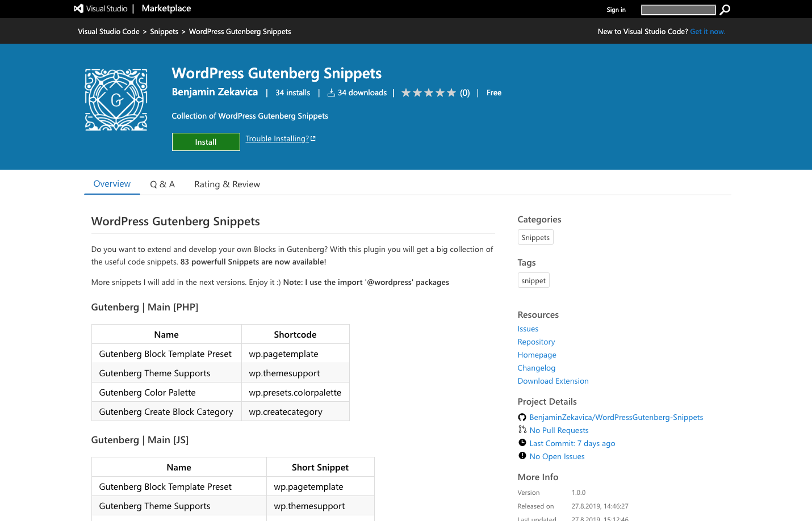This screenshot has height=521, width=812.
Task: Click the clock icon by Last Commit
Action: click(x=522, y=443)
